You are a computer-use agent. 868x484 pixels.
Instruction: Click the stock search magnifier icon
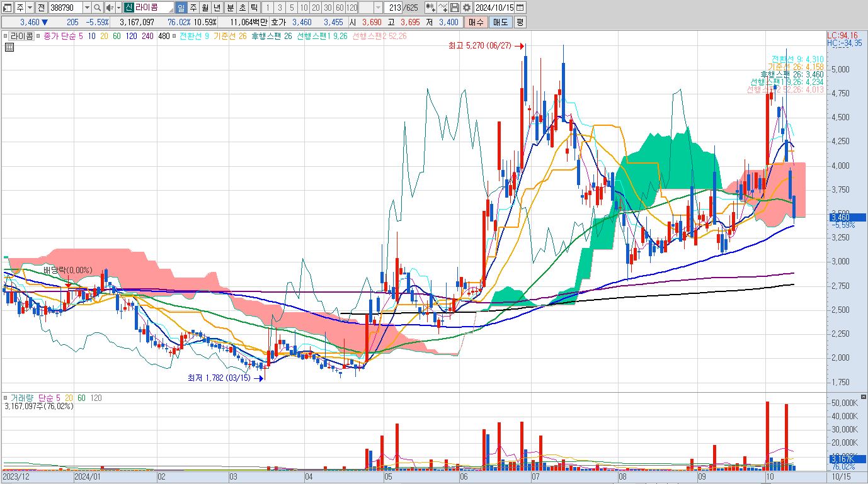click(x=98, y=8)
